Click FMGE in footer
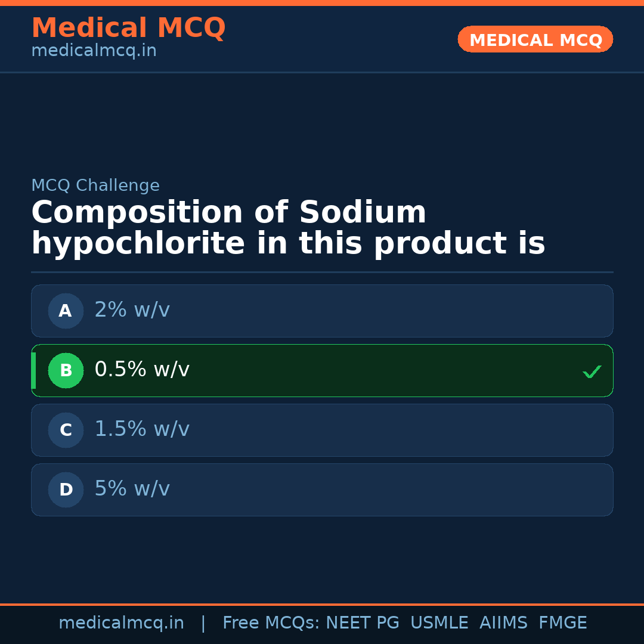Image resolution: width=644 pixels, height=644 pixels. click(x=562, y=623)
